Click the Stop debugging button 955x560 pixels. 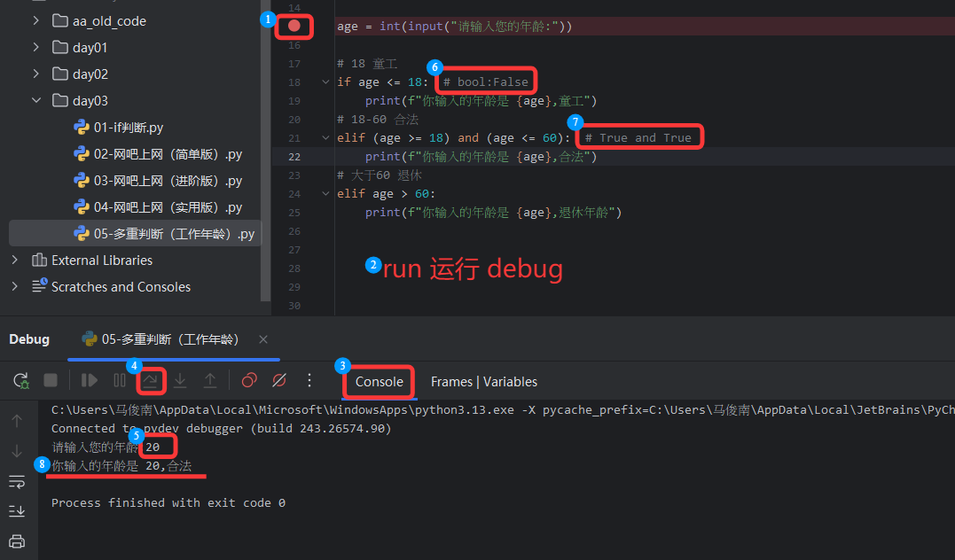point(51,380)
